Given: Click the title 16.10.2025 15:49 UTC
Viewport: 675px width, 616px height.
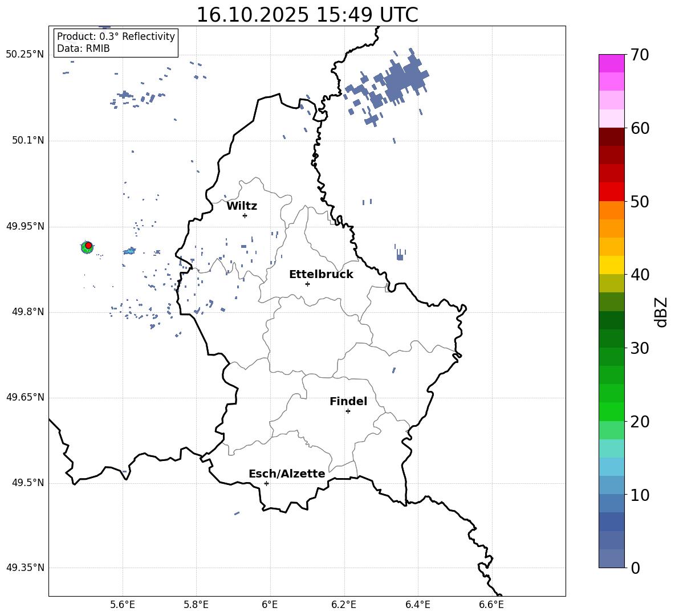Looking at the screenshot, I should coord(307,15).
